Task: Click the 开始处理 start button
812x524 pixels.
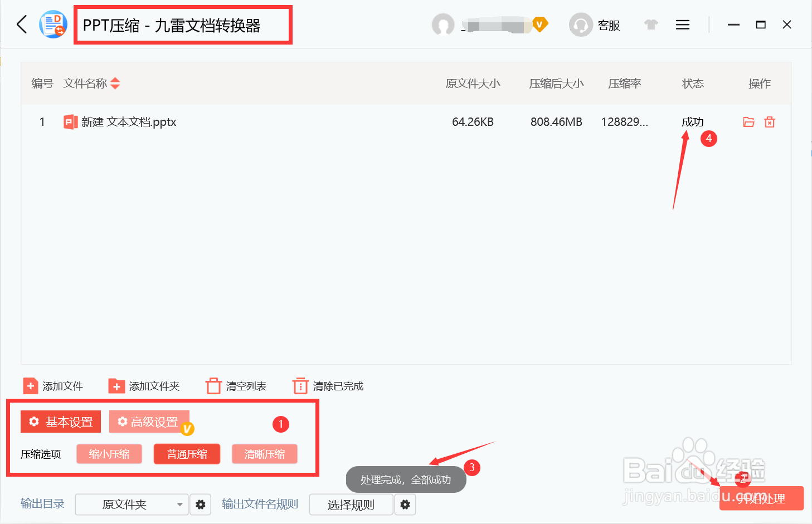Action: click(761, 498)
